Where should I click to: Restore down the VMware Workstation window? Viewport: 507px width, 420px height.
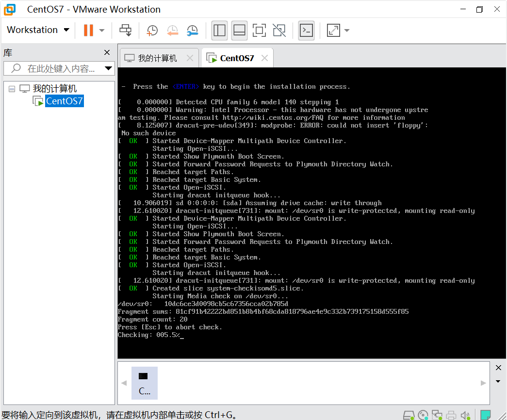479,9
